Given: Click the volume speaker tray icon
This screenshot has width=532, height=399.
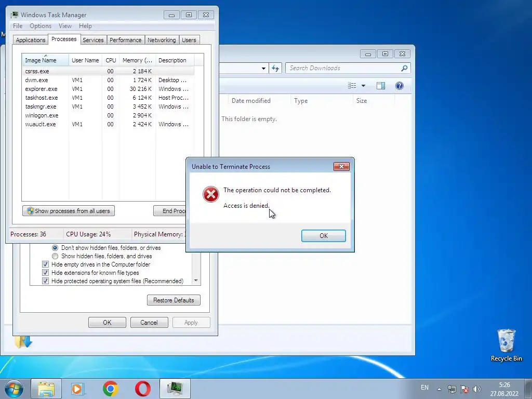Looking at the screenshot, I should click(477, 389).
